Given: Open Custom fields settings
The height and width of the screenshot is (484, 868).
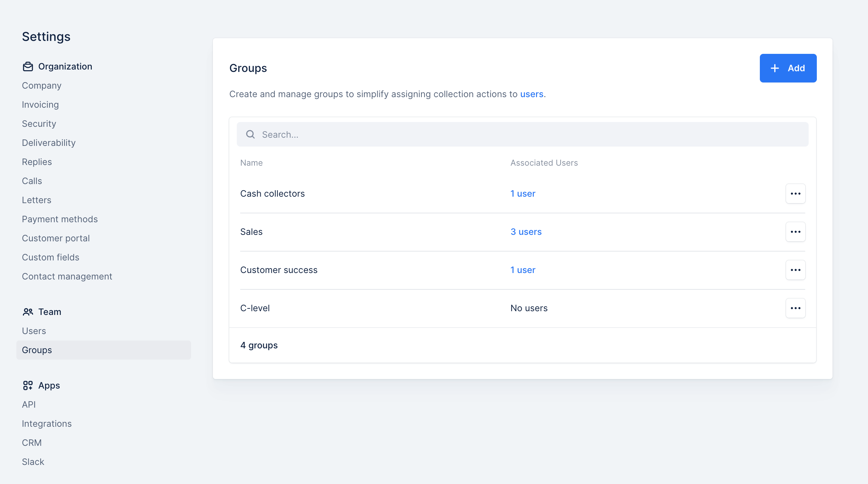Looking at the screenshot, I should pos(50,257).
